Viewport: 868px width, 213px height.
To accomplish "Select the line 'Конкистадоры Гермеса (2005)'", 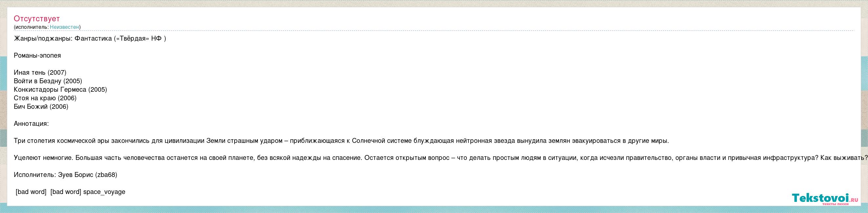I will [x=60, y=89].
